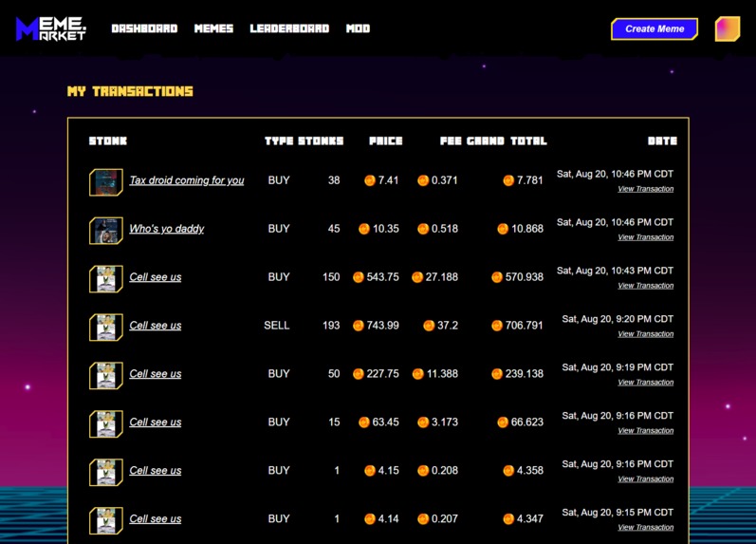This screenshot has height=544, width=756.
Task: Open Who's yo daddy thumbnail
Action: click(x=106, y=231)
